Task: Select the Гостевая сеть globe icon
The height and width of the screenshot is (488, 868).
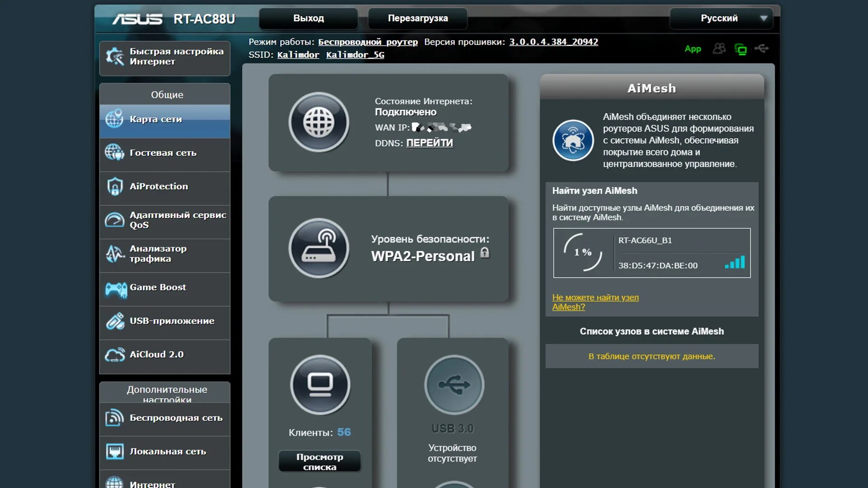Action: [x=113, y=153]
